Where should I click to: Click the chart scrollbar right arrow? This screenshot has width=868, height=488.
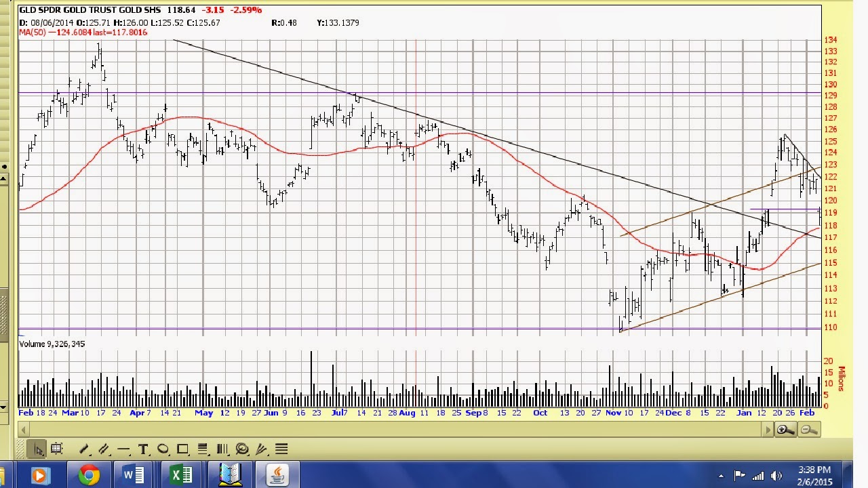[x=768, y=430]
